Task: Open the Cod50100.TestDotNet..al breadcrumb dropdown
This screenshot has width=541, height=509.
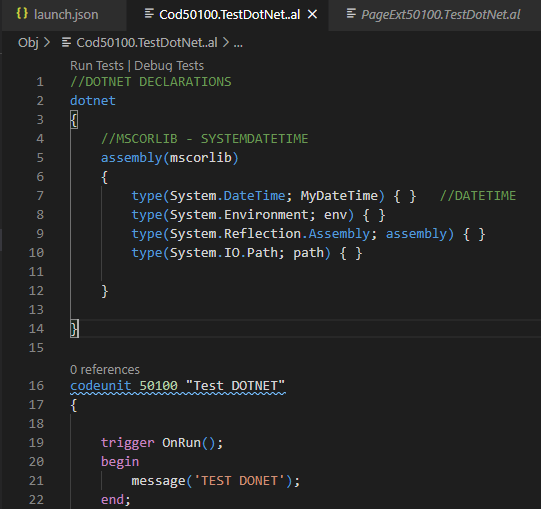Action: point(147,43)
